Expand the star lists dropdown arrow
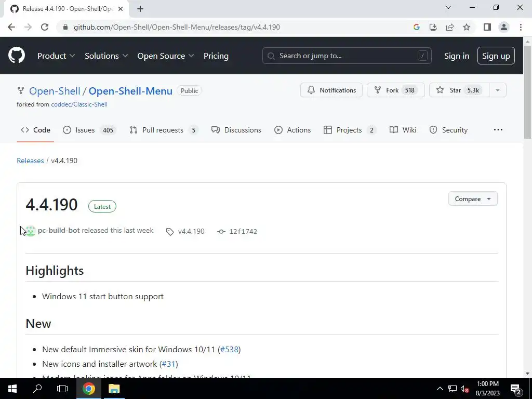Image resolution: width=532 pixels, height=399 pixels. coord(498,90)
